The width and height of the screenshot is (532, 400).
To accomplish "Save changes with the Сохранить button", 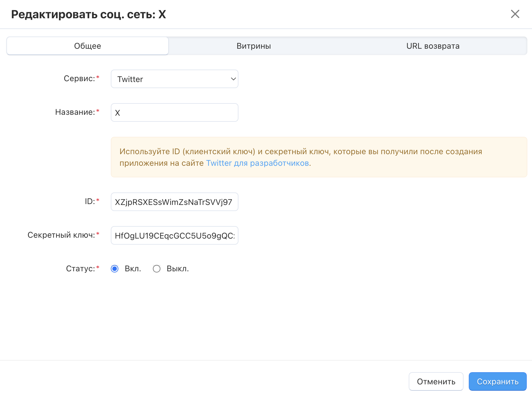I will (x=497, y=381).
